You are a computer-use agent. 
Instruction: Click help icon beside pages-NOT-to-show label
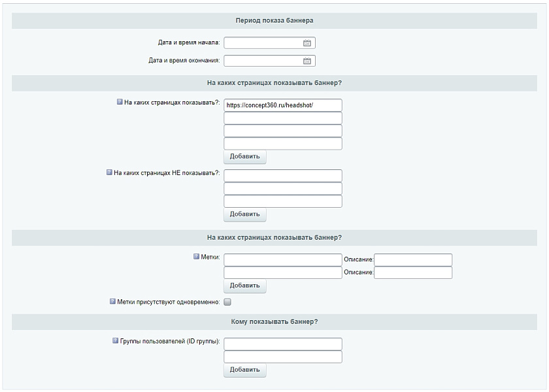[x=109, y=173]
